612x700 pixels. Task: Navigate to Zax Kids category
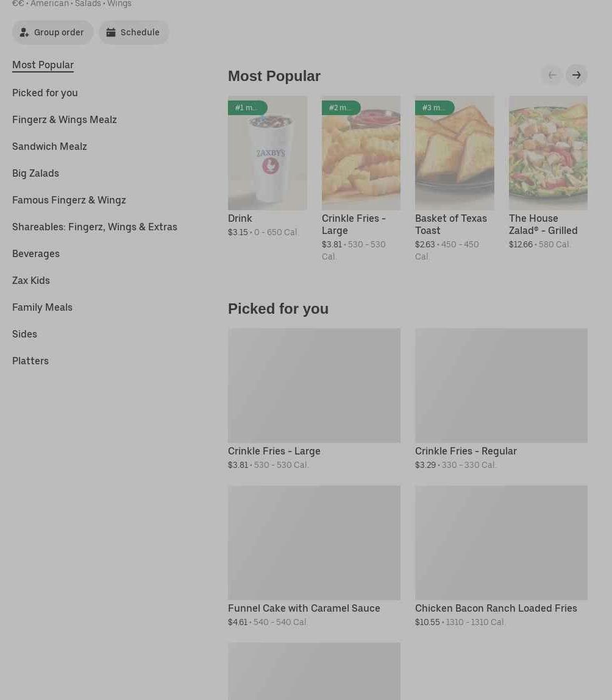click(x=31, y=281)
